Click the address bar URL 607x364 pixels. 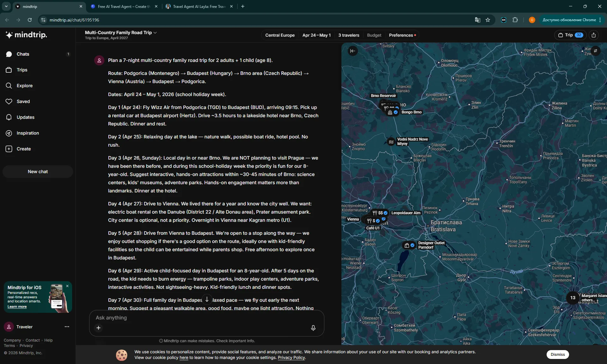point(74,20)
